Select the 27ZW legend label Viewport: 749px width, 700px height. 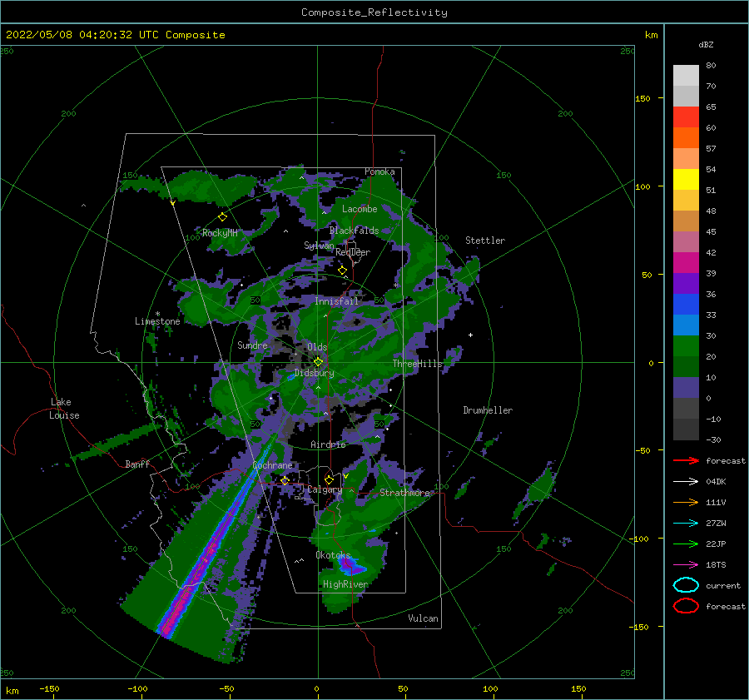tap(716, 524)
